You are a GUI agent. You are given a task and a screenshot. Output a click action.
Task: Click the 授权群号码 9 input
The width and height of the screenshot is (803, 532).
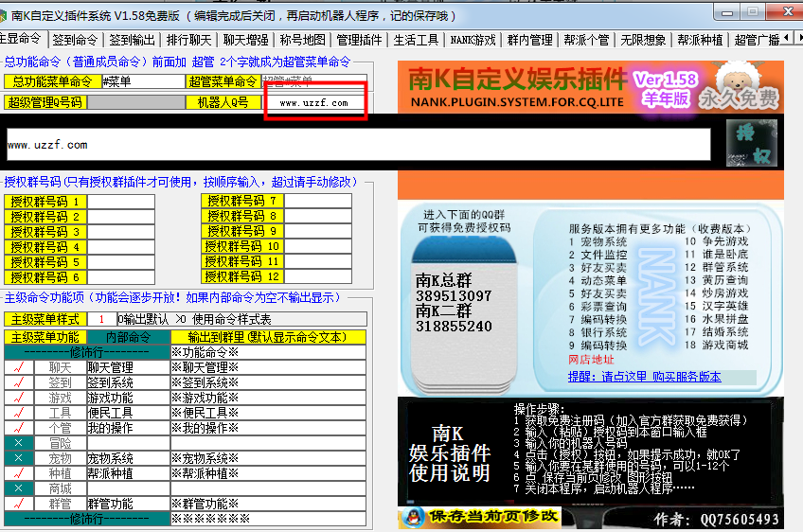[x=318, y=231]
